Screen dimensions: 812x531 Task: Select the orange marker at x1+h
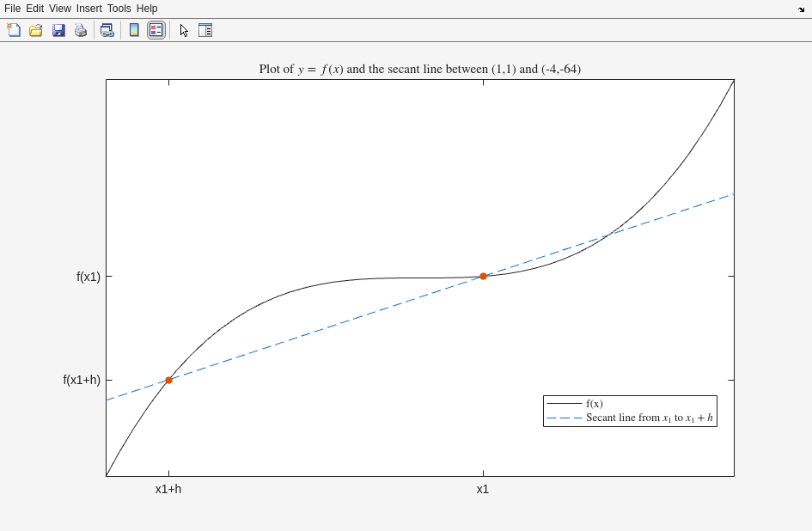point(168,380)
